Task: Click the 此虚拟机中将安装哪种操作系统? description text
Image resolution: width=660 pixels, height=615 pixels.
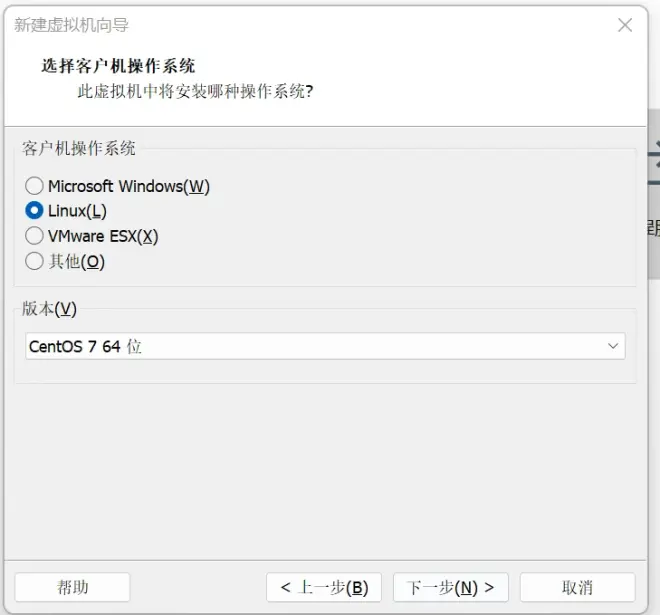Action: point(195,91)
